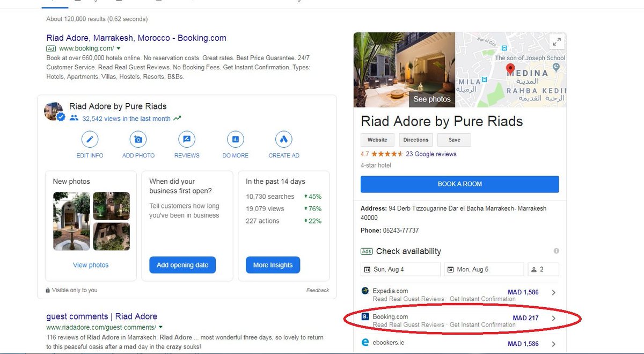Click the www.booking.com/ ad URL
Screen dimensions: 644x354
[x=86, y=49]
